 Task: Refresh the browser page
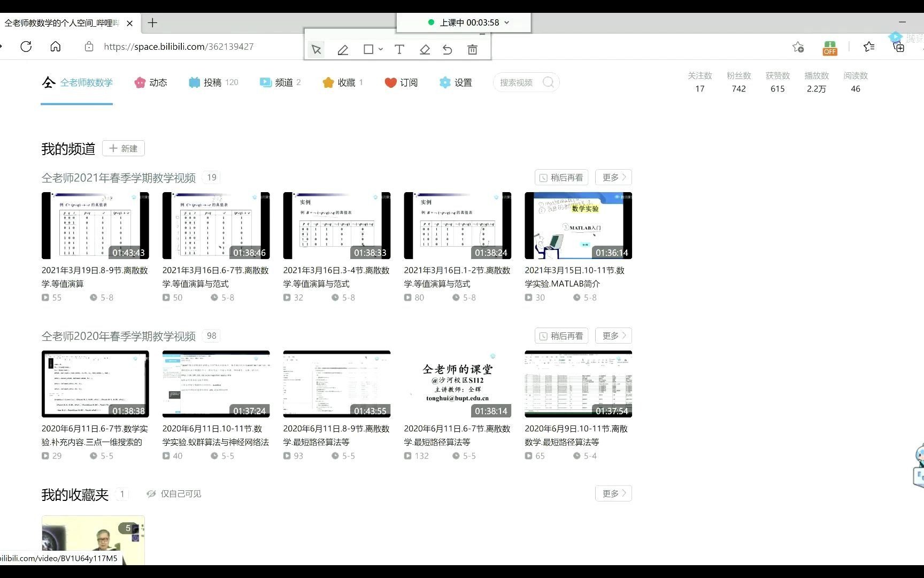26,47
